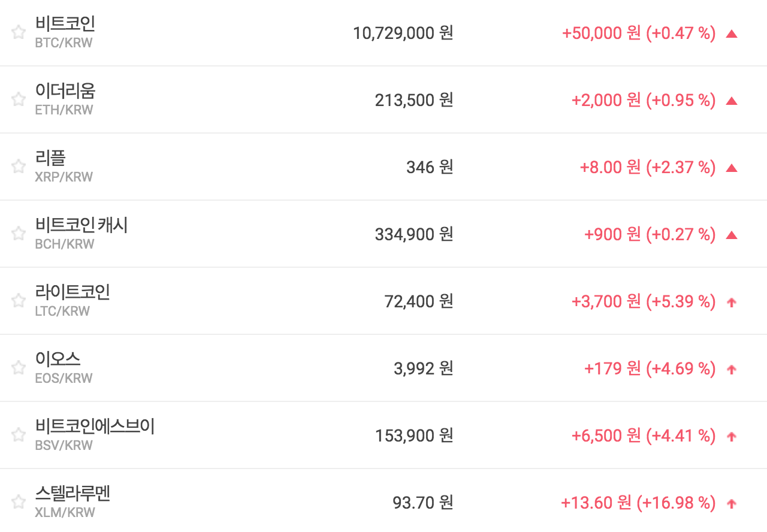Screen dimensions: 767x532
Task: Toggle favorite star for 이더리움 (ETH/KRW)
Action: tap(19, 99)
